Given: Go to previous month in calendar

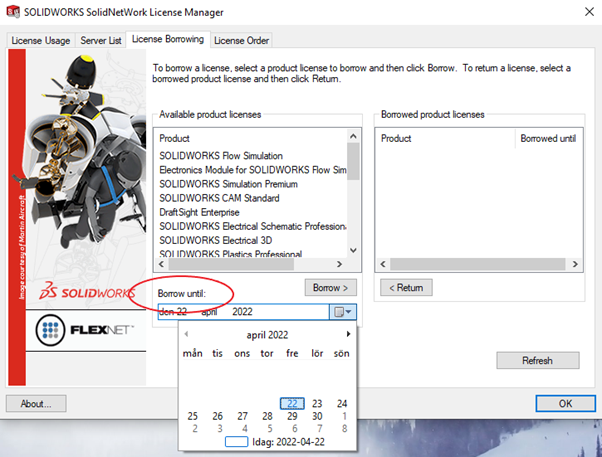Looking at the screenshot, I should pos(186,335).
